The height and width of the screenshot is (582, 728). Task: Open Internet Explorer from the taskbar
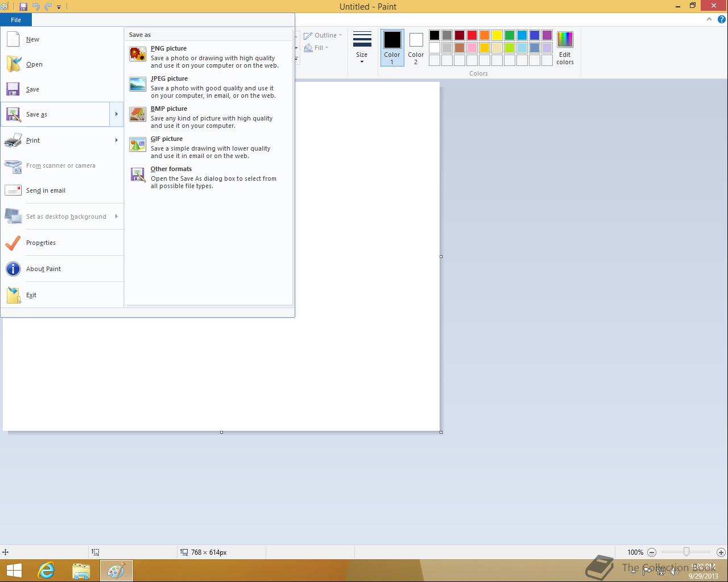46,571
